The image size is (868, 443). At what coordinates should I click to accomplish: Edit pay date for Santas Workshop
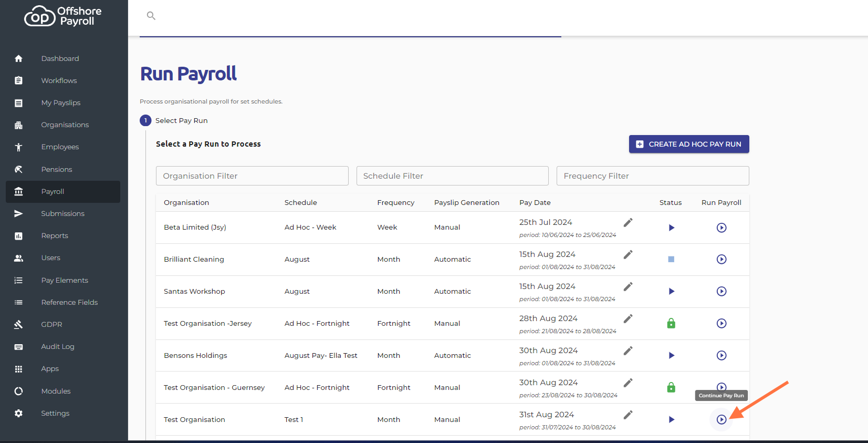pyautogui.click(x=628, y=286)
